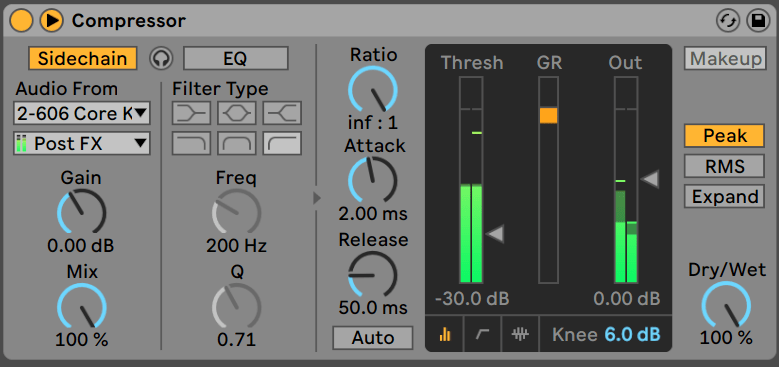779x367 pixels.
Task: Click the Thresh slider triangle handle
Action: tap(495, 233)
